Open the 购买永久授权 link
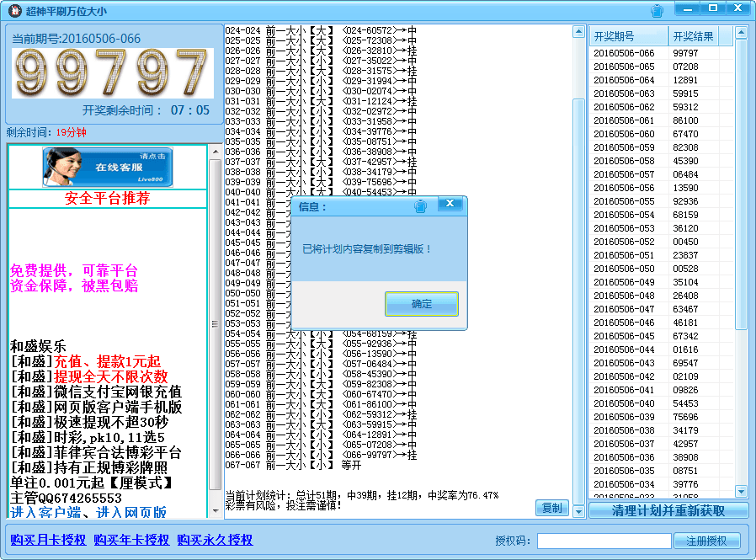This screenshot has height=560, width=756. pos(215,541)
